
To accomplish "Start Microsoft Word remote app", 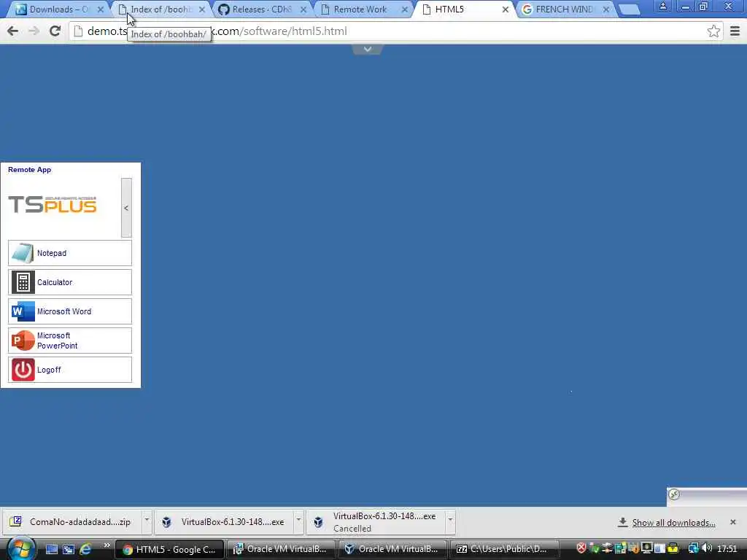I will (x=69, y=311).
